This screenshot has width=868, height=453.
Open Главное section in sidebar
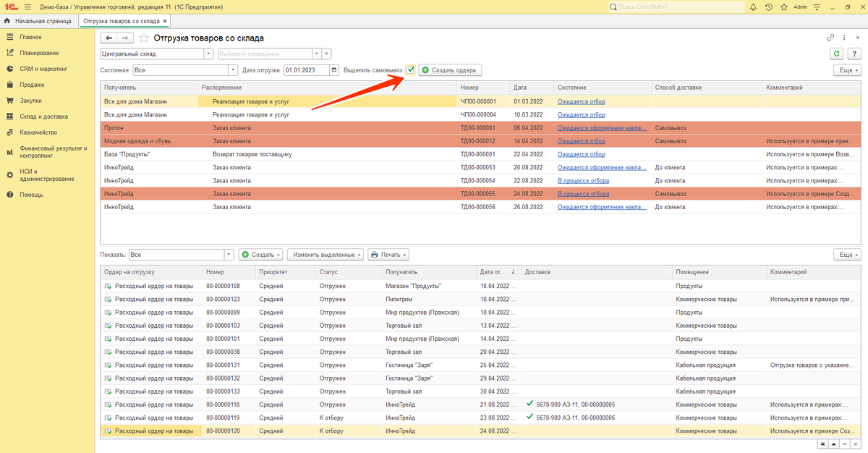pyautogui.click(x=30, y=37)
